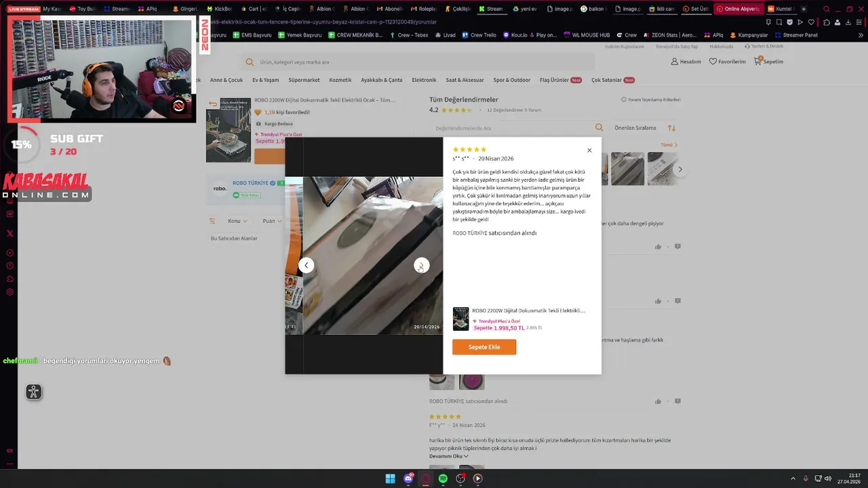The image size is (868, 488).
Task: Open Elektronik category
Action: pyautogui.click(x=424, y=80)
